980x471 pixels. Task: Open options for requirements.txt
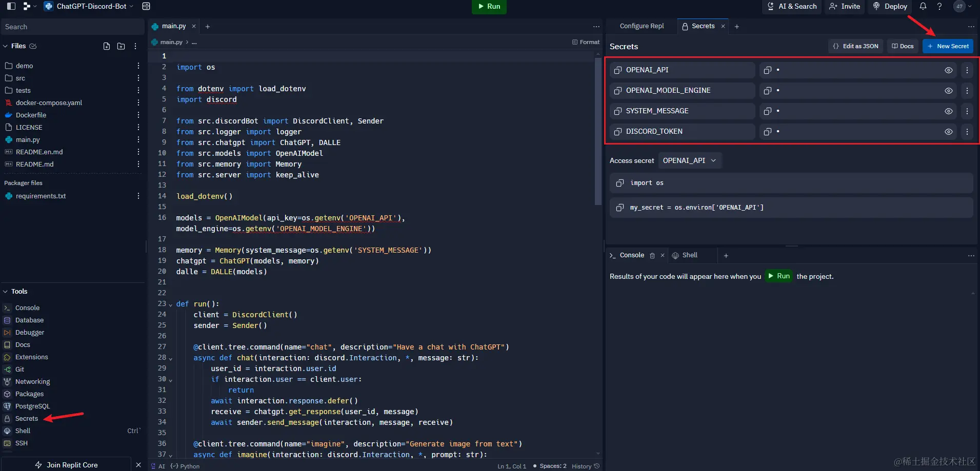[x=138, y=196]
